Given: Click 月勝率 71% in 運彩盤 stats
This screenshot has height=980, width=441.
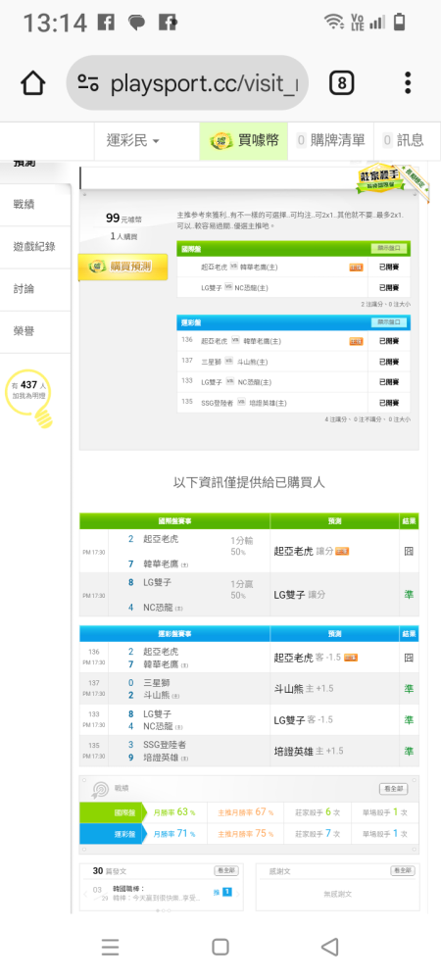Looking at the screenshot, I should (x=174, y=834).
